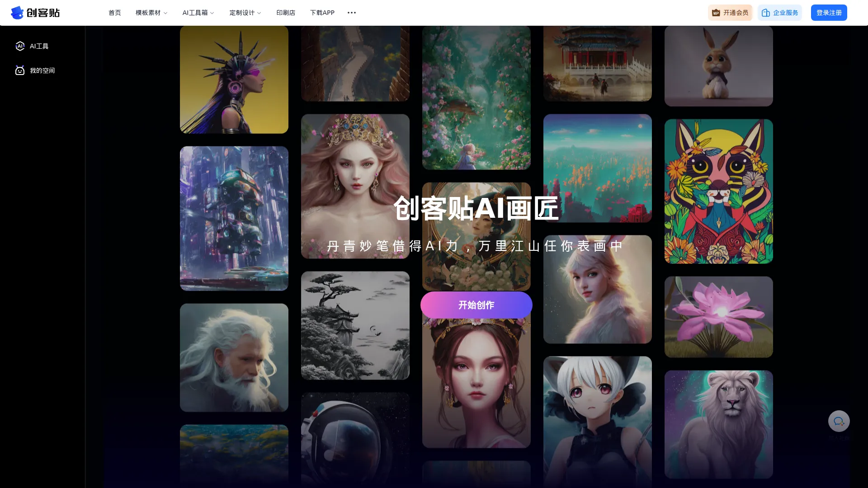Click the 登录注册 button
Viewport: 868px width, 488px height.
tap(829, 13)
